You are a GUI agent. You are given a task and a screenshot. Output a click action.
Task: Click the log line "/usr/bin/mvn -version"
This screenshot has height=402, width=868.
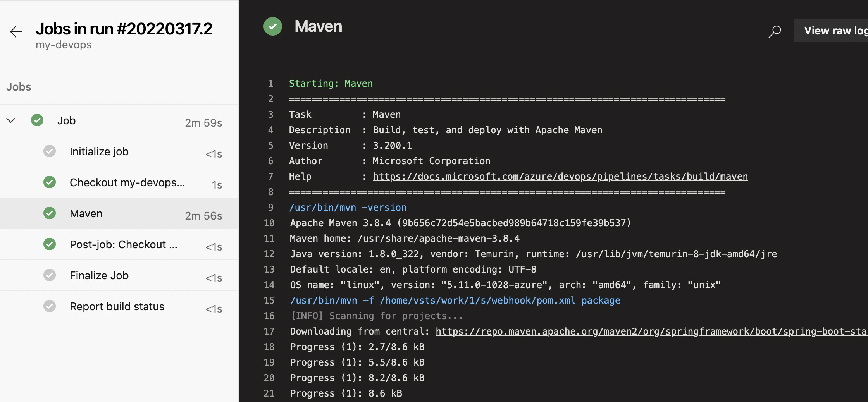coord(348,208)
